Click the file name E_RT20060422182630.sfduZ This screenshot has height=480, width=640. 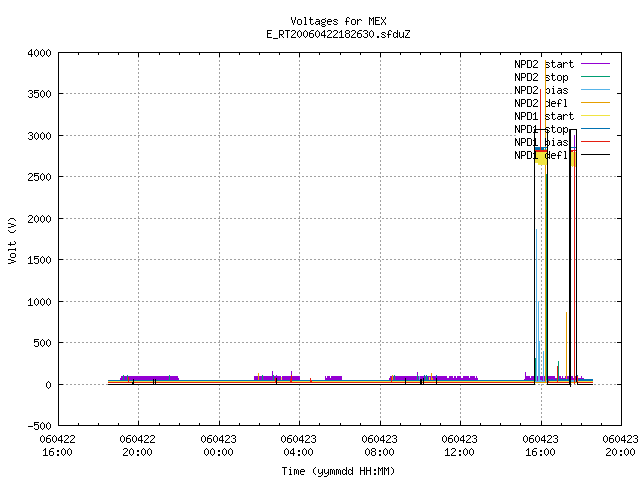tap(338, 34)
